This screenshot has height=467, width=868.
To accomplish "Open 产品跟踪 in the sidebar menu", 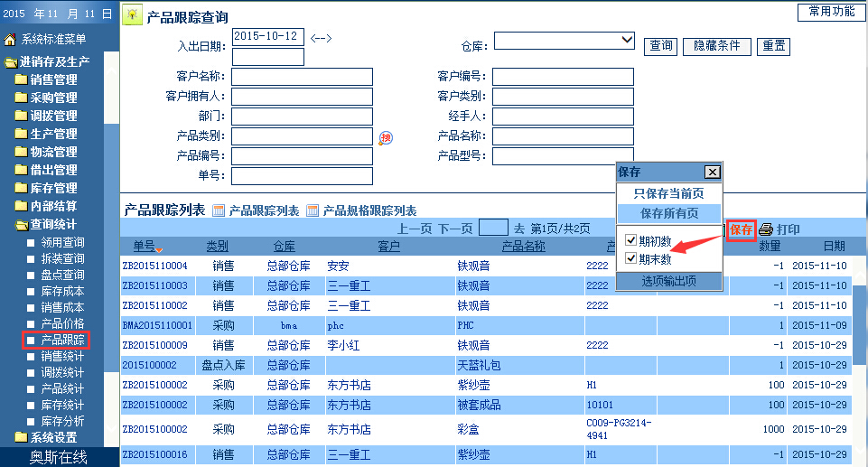I will pyautogui.click(x=62, y=341).
